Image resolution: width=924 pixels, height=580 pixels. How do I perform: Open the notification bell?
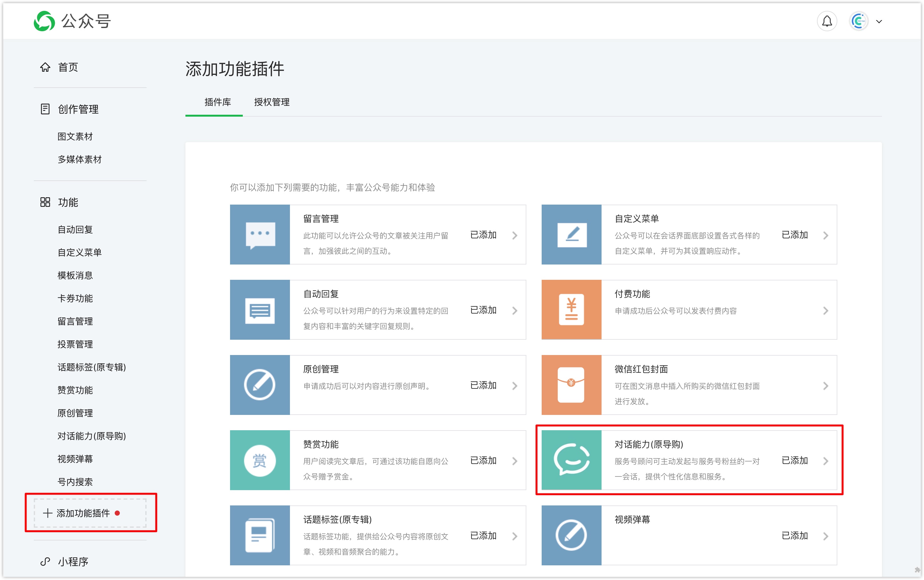point(827,21)
